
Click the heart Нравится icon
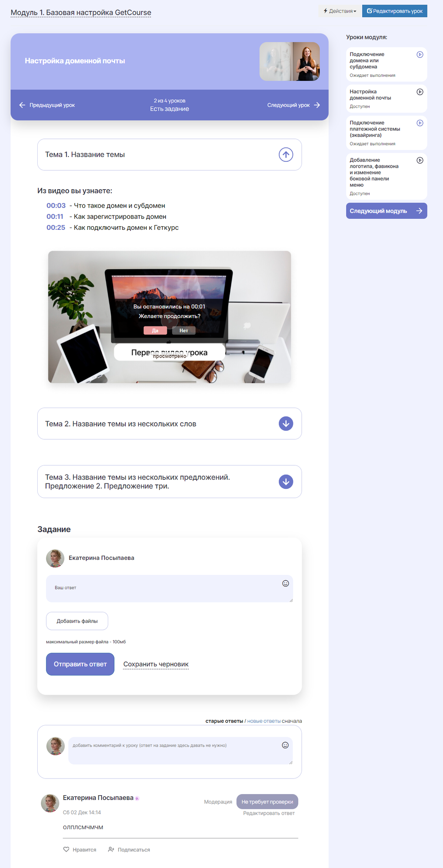[x=66, y=849]
